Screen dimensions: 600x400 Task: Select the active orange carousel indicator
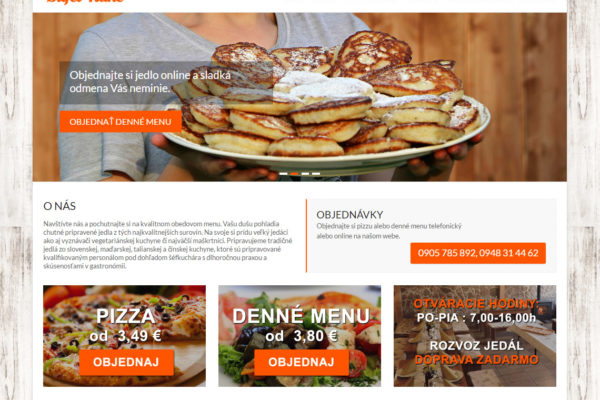(x=294, y=174)
